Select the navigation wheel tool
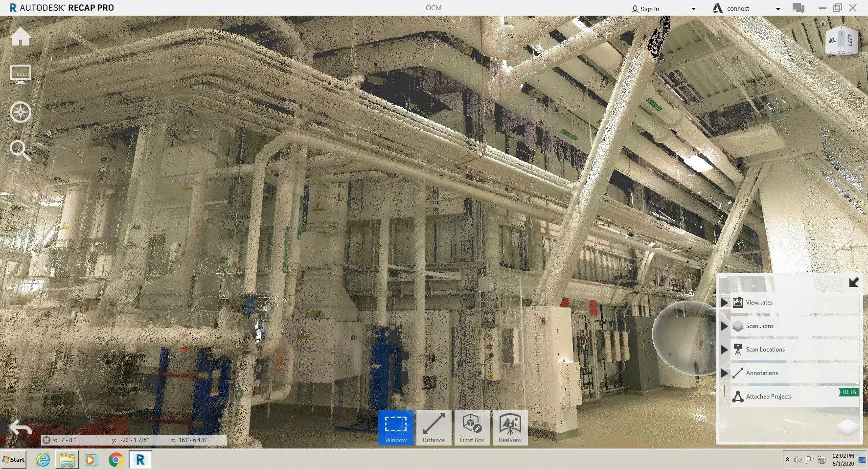868x470 pixels. click(20, 112)
